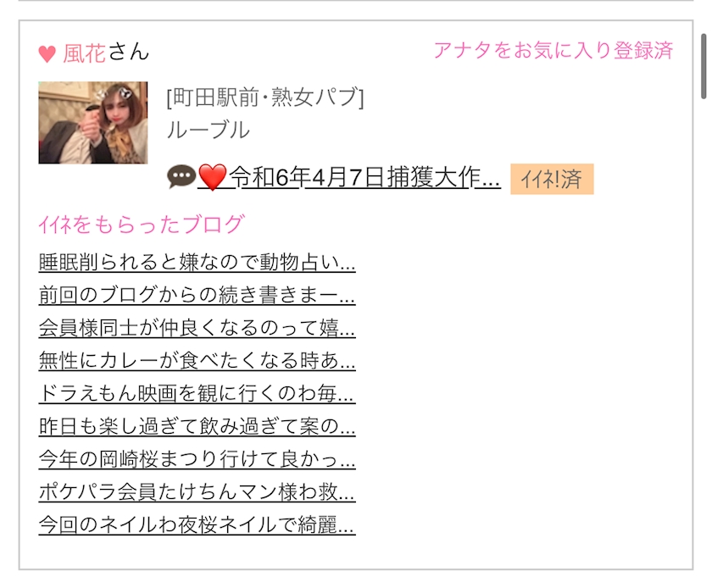The height and width of the screenshot is (588, 712).
Task: Open blog 前回のブログからの続き書きまー...
Action: coord(197,295)
